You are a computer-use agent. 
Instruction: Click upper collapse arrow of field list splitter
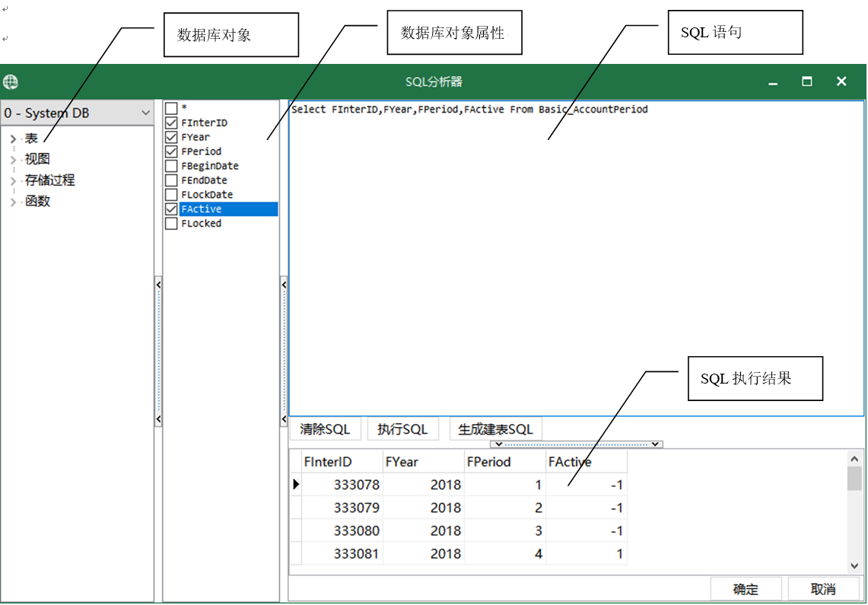(284, 285)
